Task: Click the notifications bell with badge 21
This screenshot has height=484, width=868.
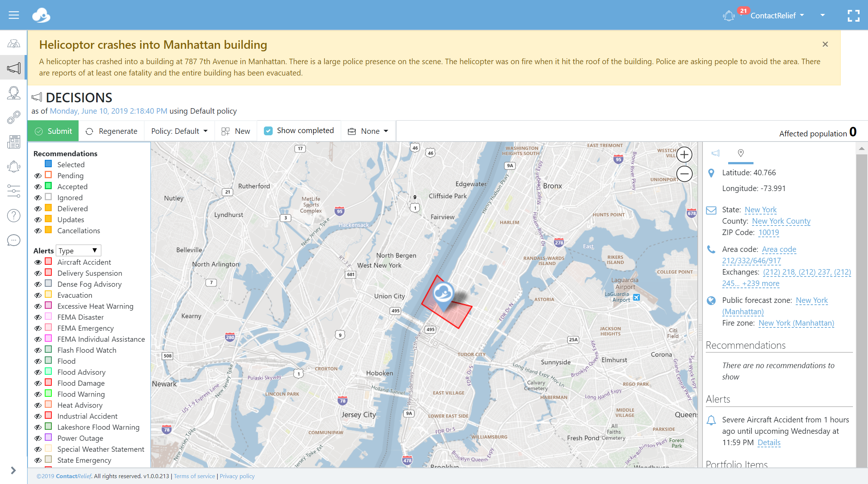Action: (729, 16)
